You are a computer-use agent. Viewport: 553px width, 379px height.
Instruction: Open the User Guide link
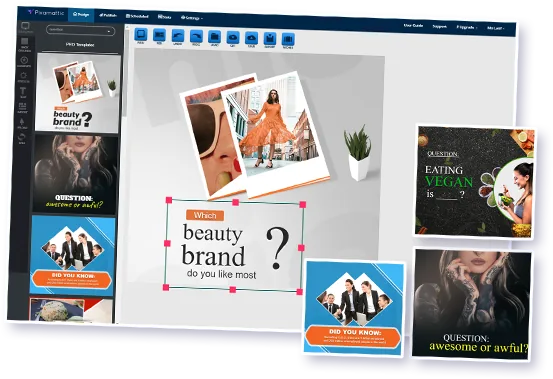click(413, 25)
